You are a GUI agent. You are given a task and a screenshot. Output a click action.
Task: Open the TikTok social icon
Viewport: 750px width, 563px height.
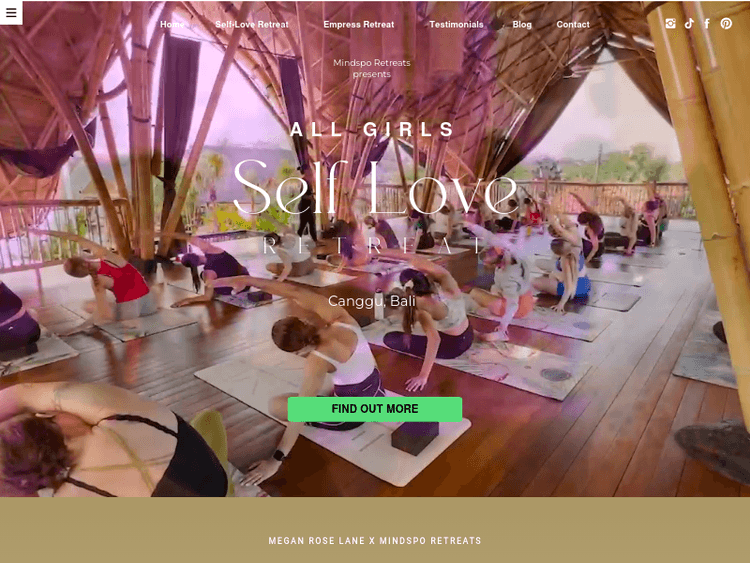pos(689,23)
